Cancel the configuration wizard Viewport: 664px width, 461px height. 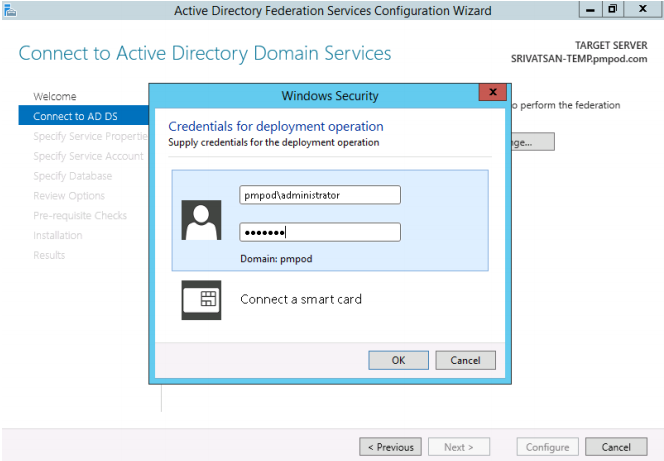pyautogui.click(x=616, y=447)
